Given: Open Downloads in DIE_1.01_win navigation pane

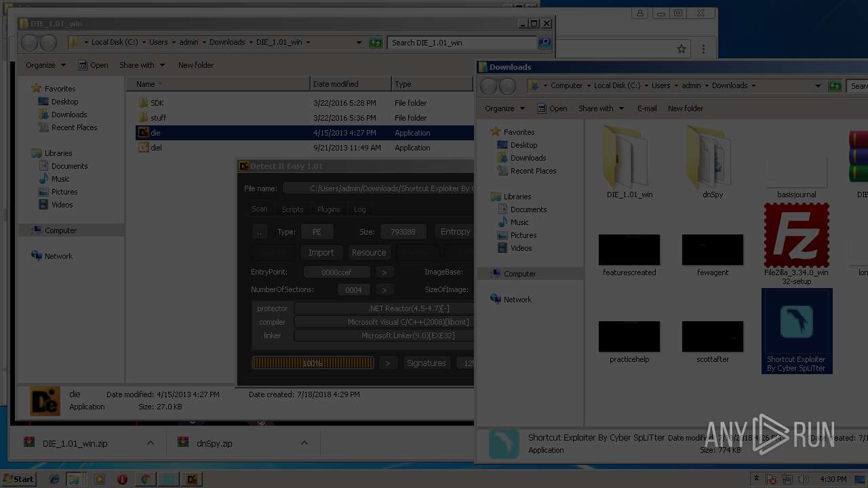Looking at the screenshot, I should tap(69, 115).
